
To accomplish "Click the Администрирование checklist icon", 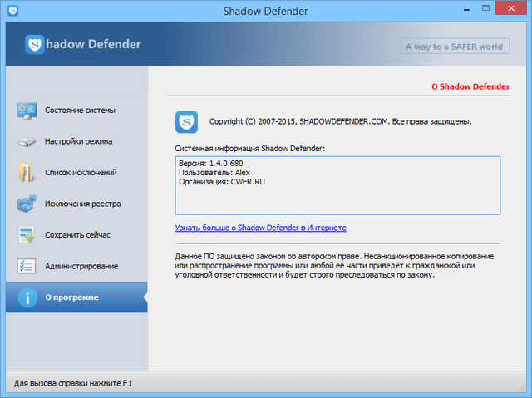I will [27, 267].
